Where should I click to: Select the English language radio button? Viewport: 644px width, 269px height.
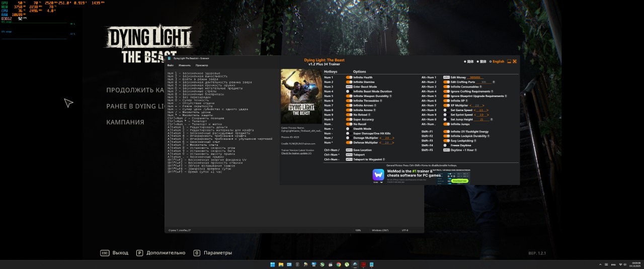491,61
